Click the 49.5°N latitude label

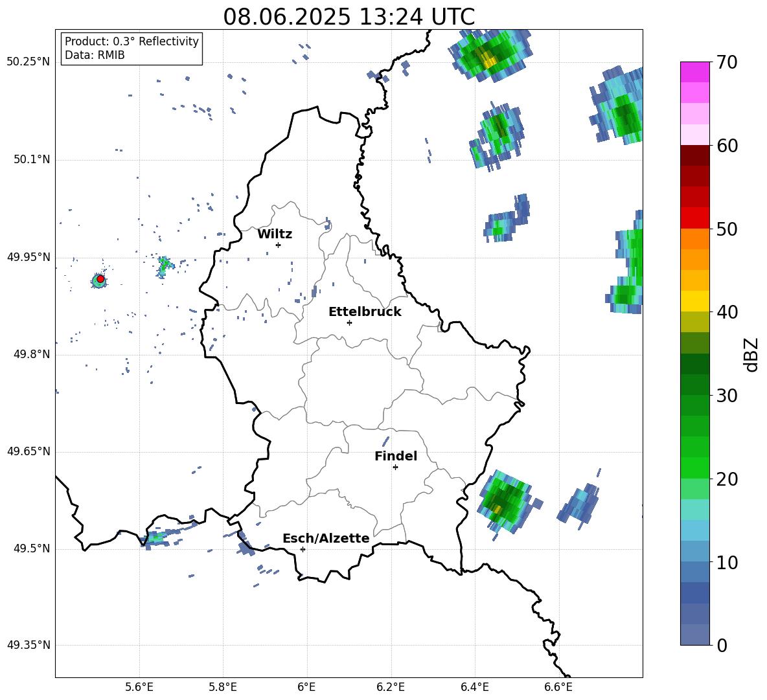[31, 548]
